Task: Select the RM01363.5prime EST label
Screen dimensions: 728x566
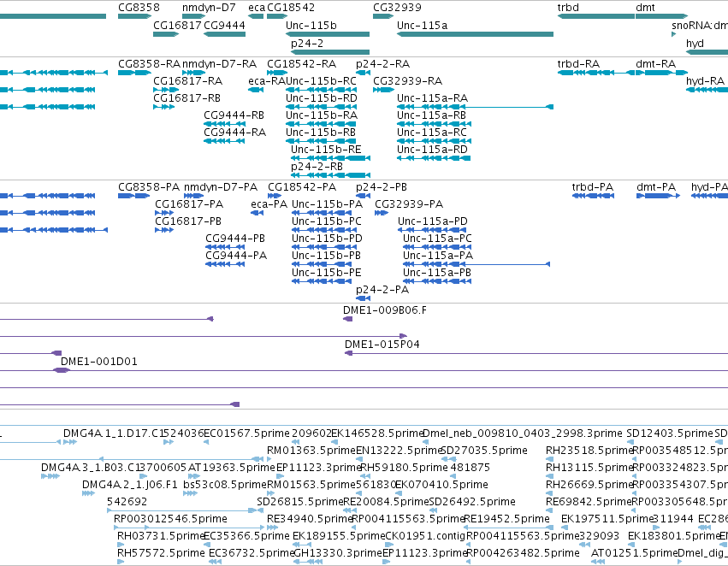Action: coord(311,451)
